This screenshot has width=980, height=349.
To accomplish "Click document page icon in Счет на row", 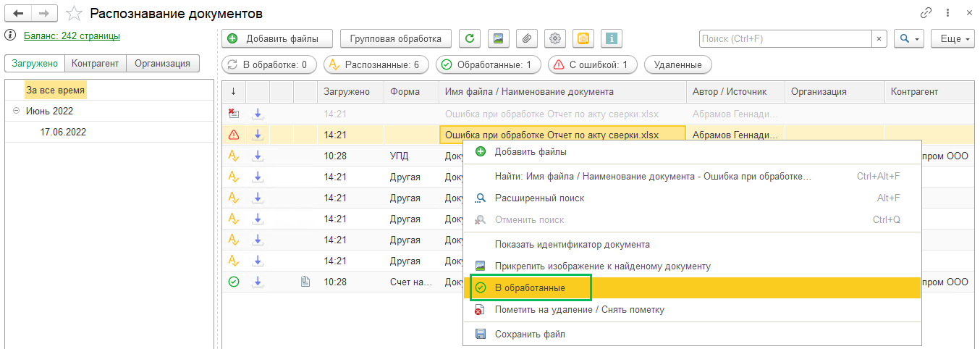I will [305, 282].
